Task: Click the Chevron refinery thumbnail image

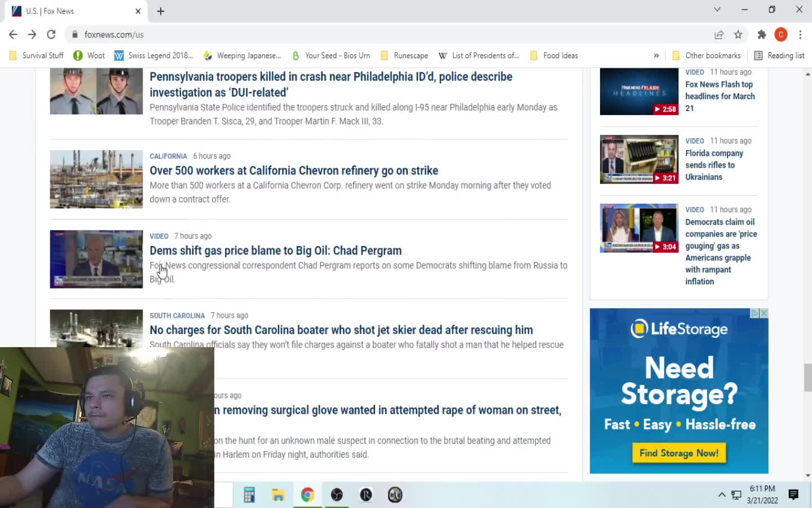Action: (96, 179)
